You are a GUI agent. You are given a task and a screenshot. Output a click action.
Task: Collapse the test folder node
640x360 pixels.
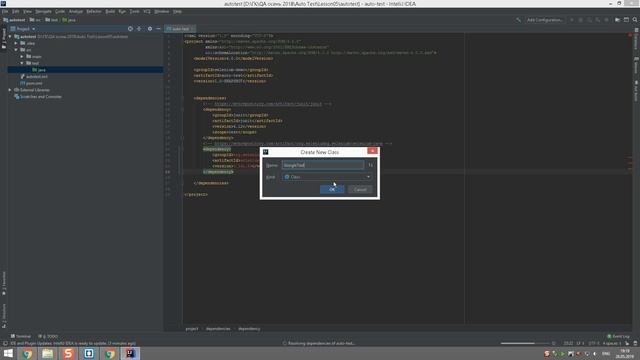click(22, 63)
